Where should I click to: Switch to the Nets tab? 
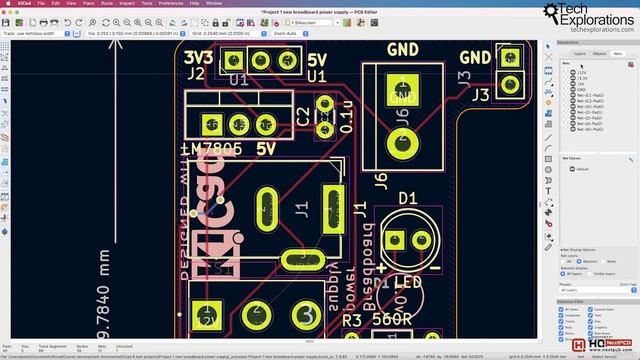pos(618,53)
